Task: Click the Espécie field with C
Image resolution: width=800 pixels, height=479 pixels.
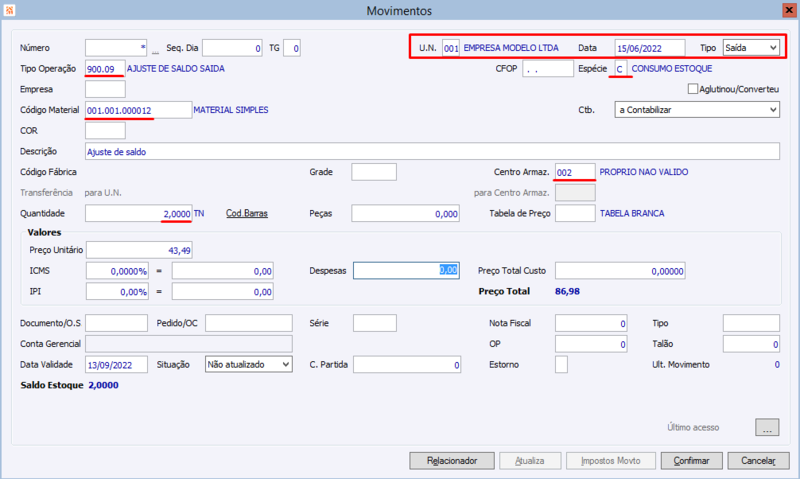Action: click(x=620, y=68)
